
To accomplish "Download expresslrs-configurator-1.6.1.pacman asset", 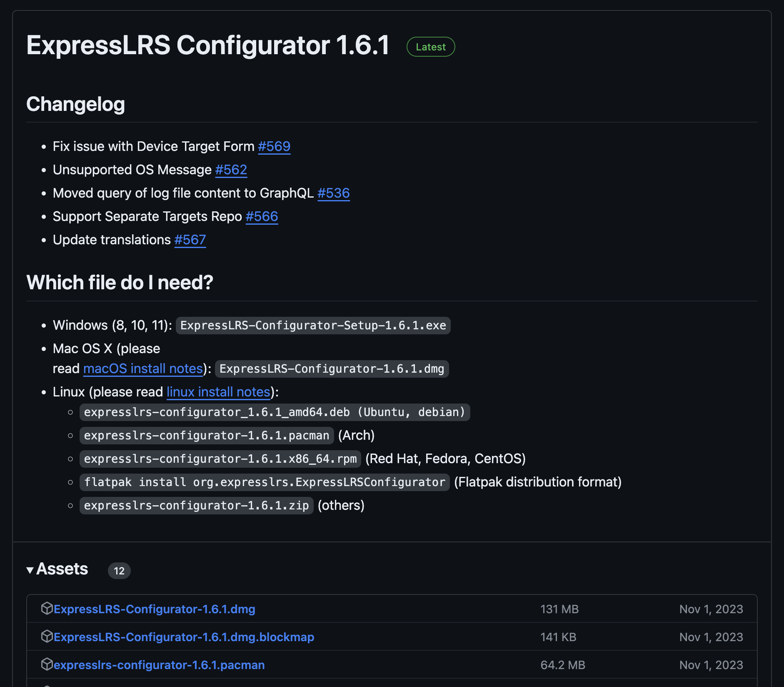I will [159, 665].
